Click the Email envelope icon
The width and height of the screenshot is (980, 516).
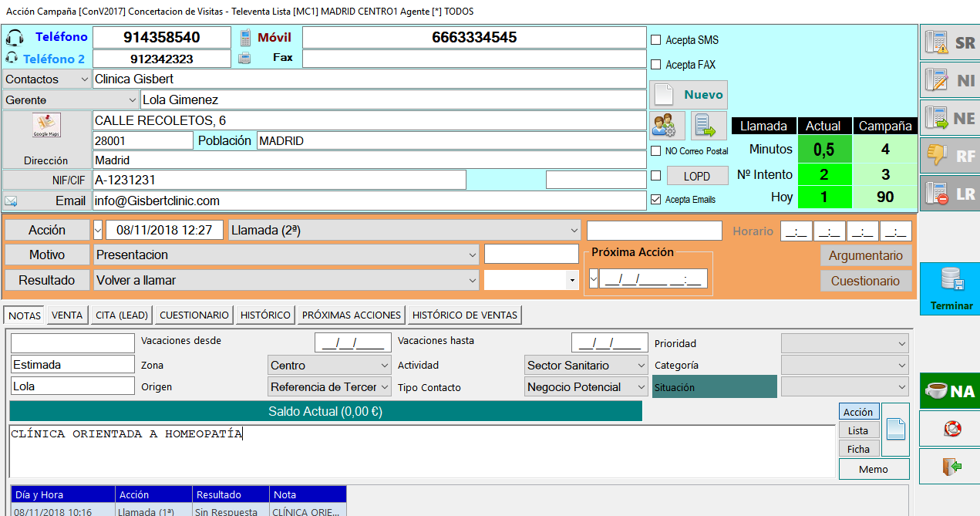(11, 201)
